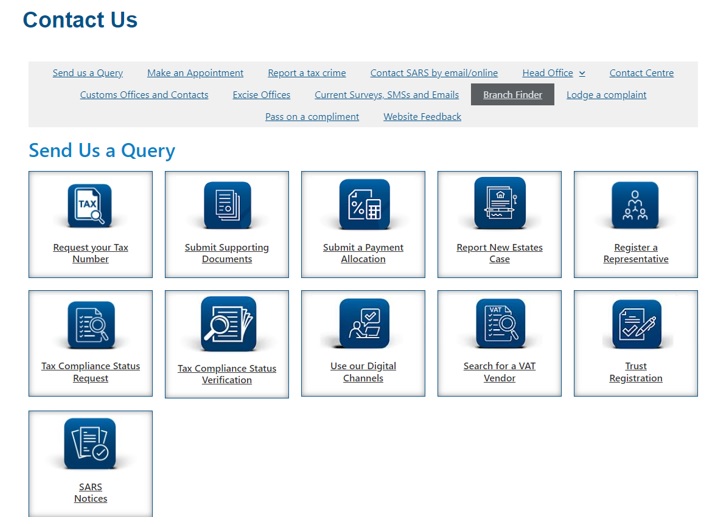Viewport: 709px width, 524px height.
Task: Go to Make an Appointment menu item
Action: point(195,73)
